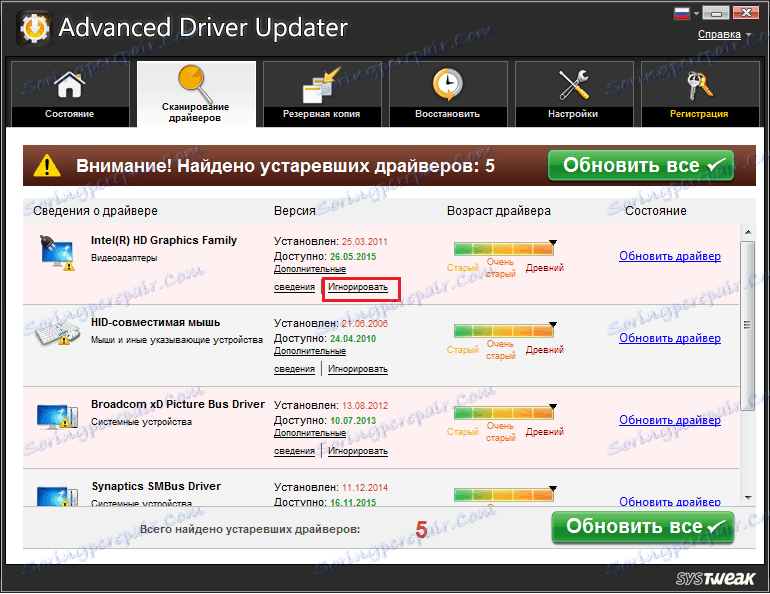Viewport: 770px width, 594px height.
Task: Click the Intel HD Graphics monitor device icon
Action: pyautogui.click(x=57, y=252)
